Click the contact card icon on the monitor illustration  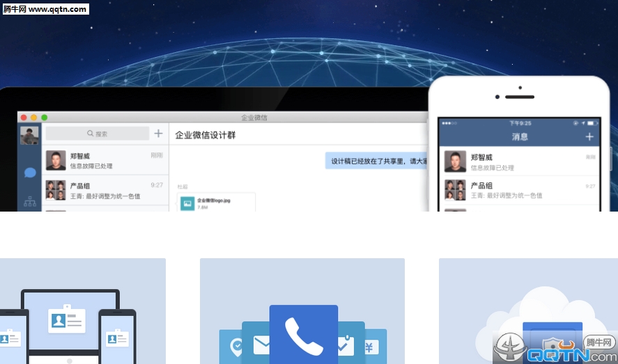tap(67, 320)
